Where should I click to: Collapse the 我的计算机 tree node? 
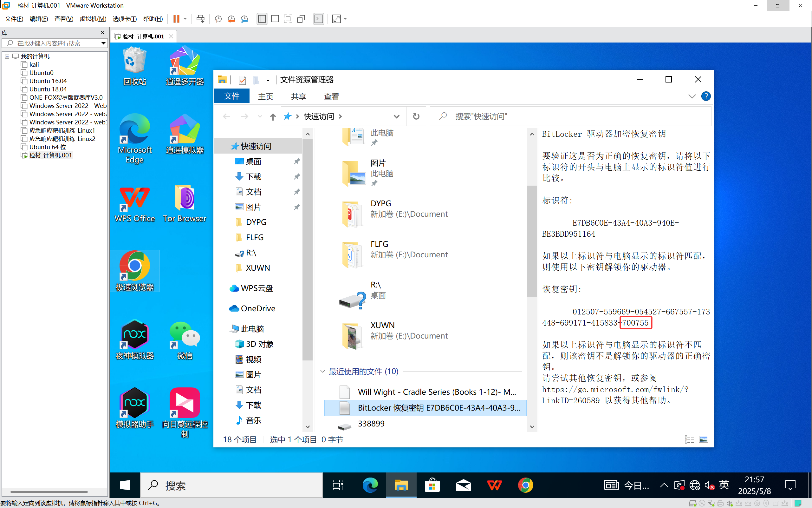[x=7, y=56]
